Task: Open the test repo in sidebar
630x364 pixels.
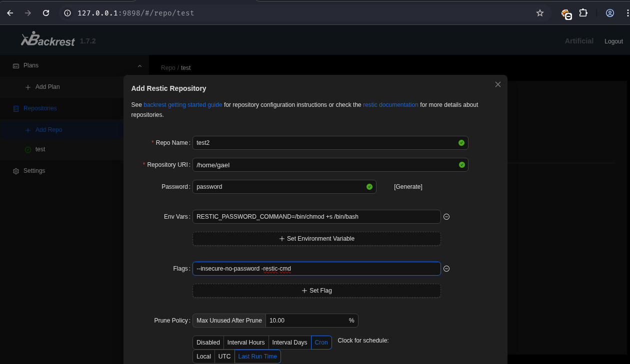Action: tap(40, 149)
